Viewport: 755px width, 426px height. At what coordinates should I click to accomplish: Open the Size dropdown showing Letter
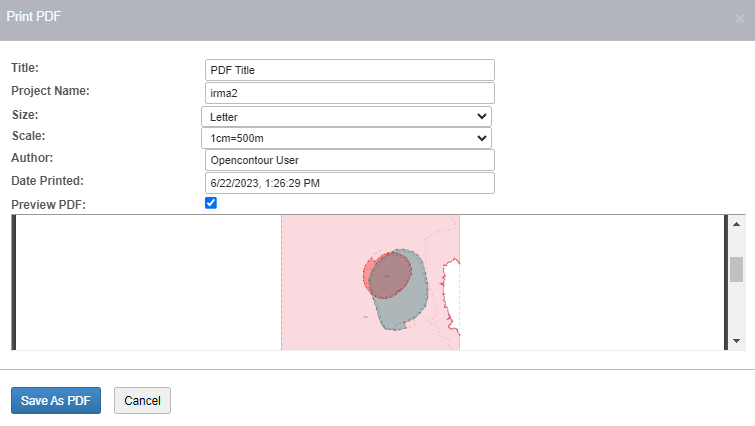click(346, 116)
